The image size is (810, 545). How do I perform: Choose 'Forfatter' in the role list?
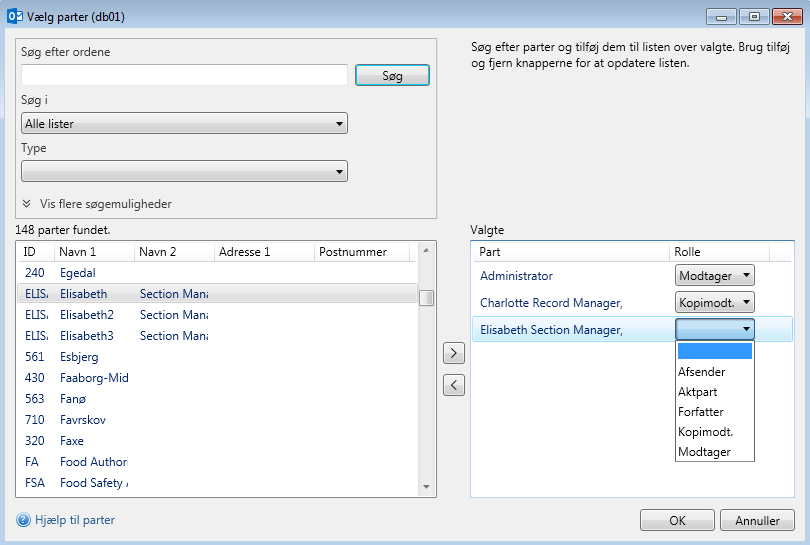click(x=701, y=412)
